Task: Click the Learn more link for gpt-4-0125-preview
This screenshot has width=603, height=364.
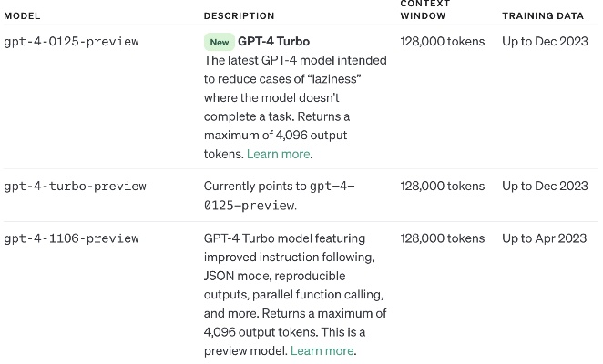Action: click(278, 154)
